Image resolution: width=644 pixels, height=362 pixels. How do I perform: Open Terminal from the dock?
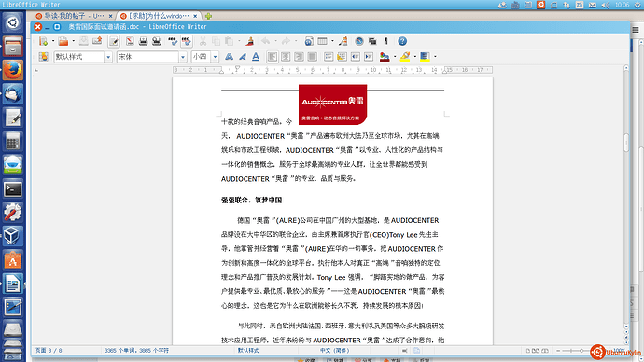click(x=13, y=189)
